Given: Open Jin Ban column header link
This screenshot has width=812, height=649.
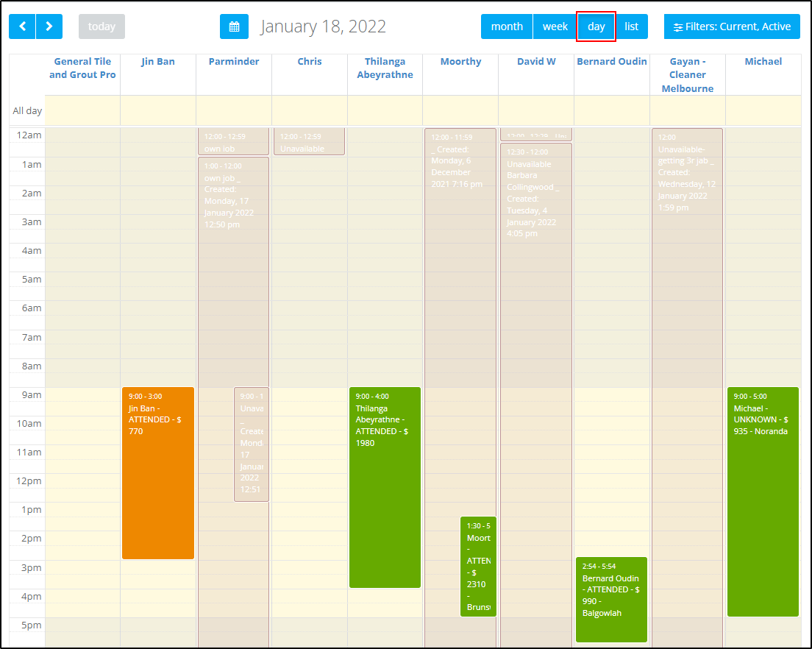Looking at the screenshot, I should tap(158, 61).
